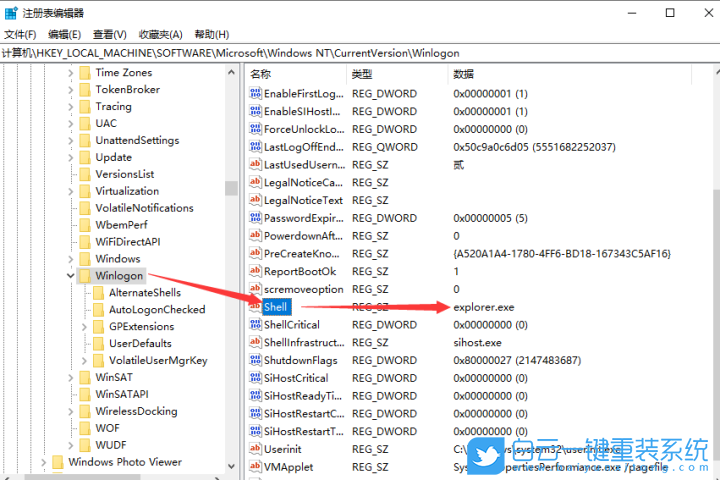Click the tree pane scroll up arrow
Image resolution: width=720 pixels, height=480 pixels.
[231, 72]
